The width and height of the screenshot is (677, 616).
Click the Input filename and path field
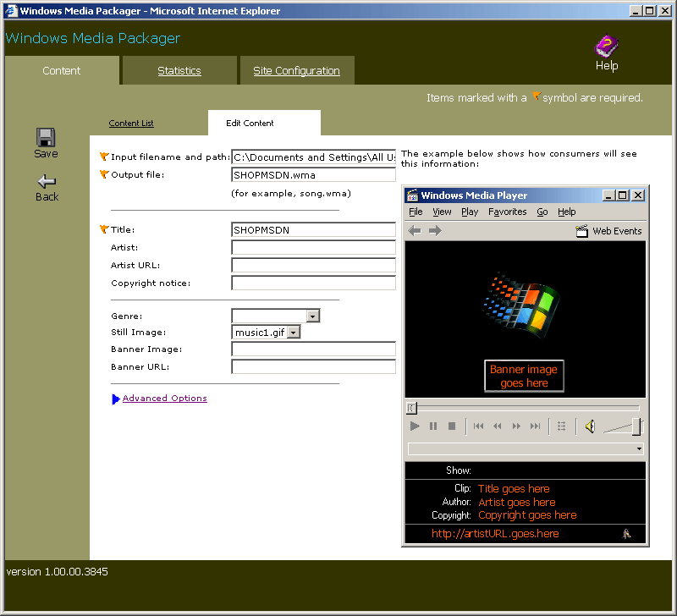pos(313,157)
